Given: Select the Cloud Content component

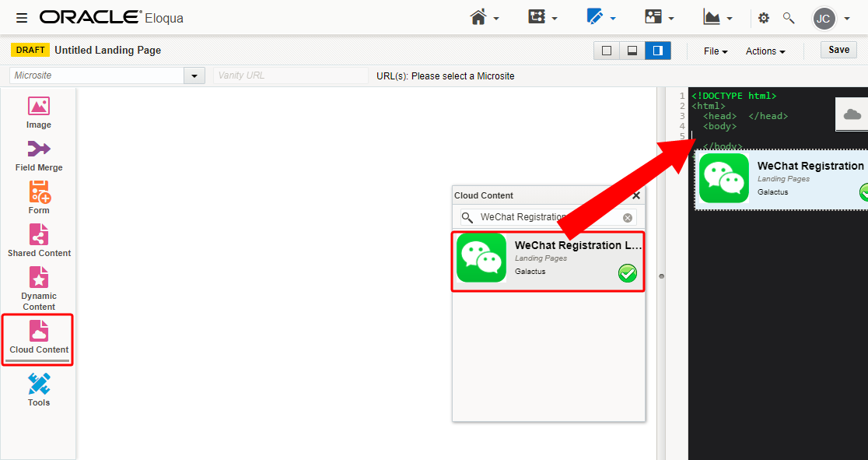Looking at the screenshot, I should coord(38,339).
